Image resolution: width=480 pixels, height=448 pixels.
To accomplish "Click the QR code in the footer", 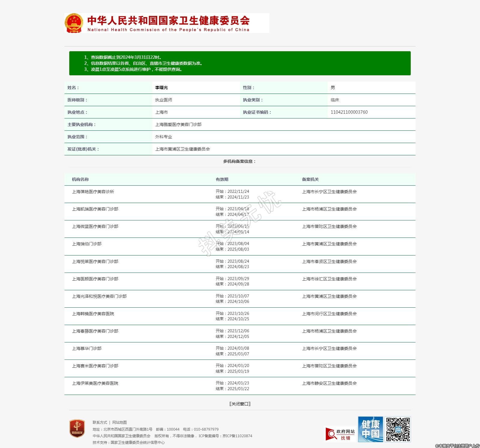I will point(398,429).
